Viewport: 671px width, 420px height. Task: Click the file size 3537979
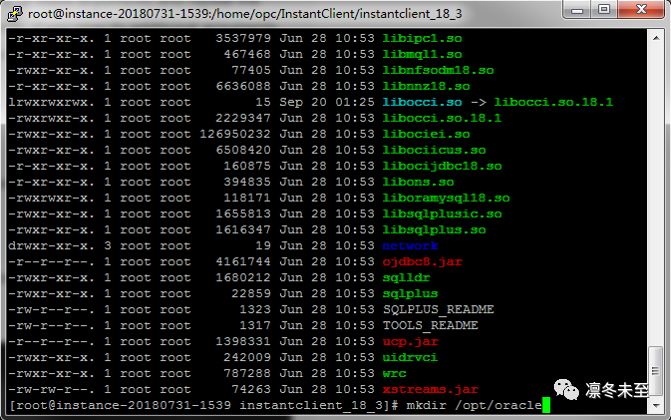coord(243,39)
